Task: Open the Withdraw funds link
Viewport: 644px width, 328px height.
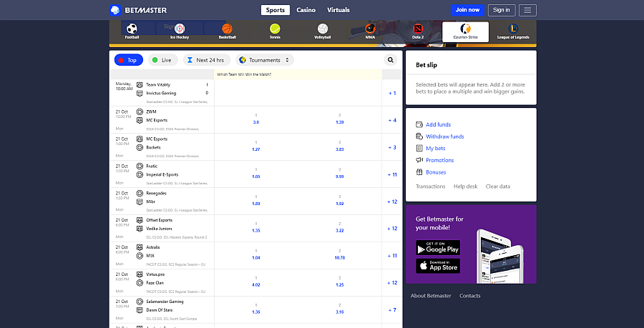Action: [445, 136]
